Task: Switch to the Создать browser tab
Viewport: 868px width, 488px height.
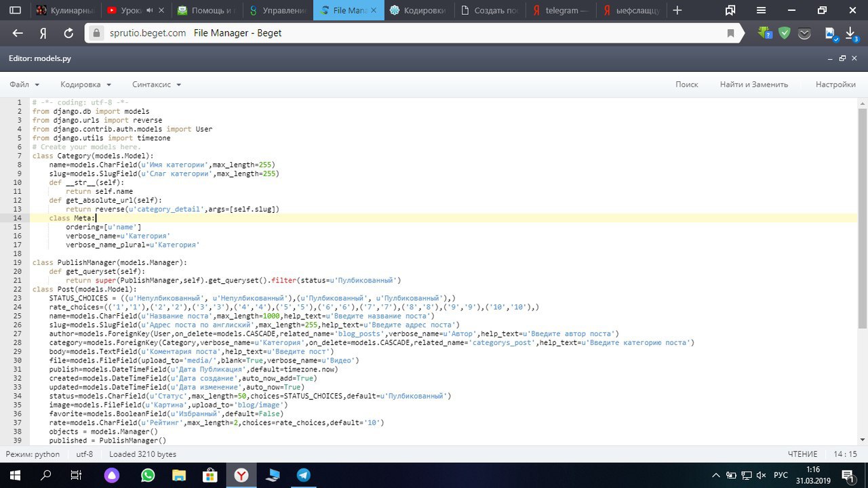Action: pos(490,11)
